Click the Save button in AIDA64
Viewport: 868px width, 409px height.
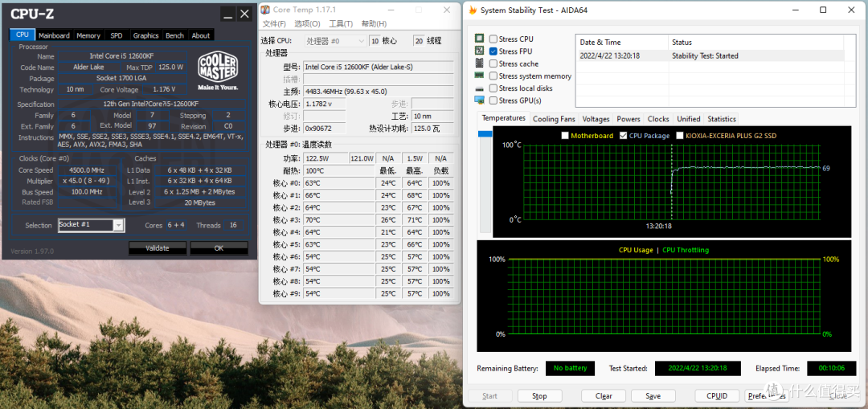click(653, 396)
